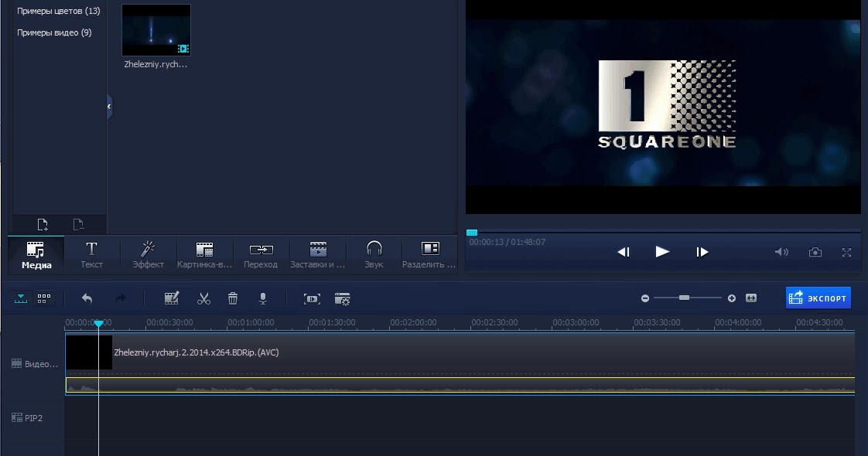The image size is (868, 456).
Task: Click the timeline playhead marker
Action: (98, 323)
